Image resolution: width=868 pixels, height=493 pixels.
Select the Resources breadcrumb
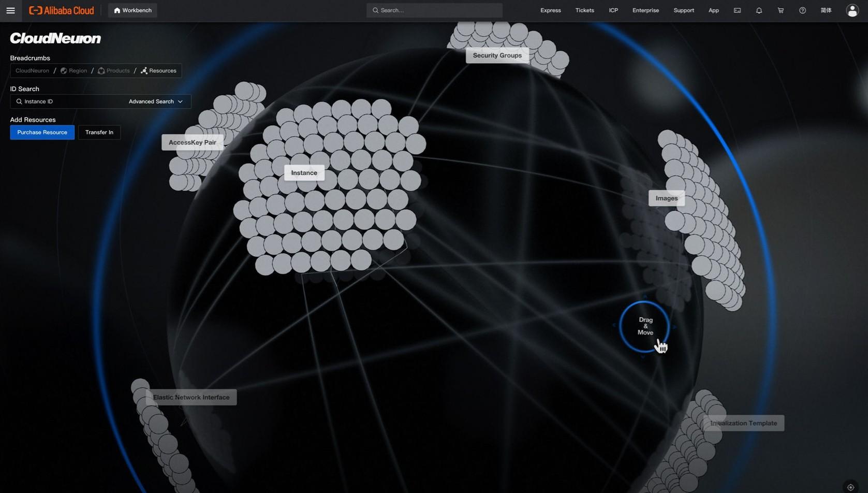158,70
